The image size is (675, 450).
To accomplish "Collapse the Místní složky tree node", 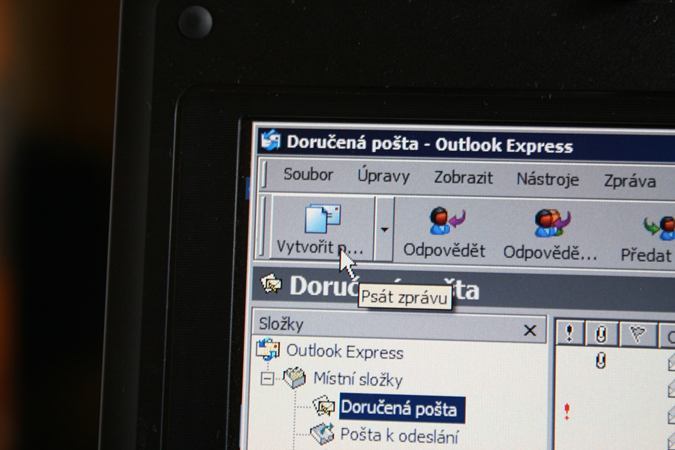I will 267,379.
